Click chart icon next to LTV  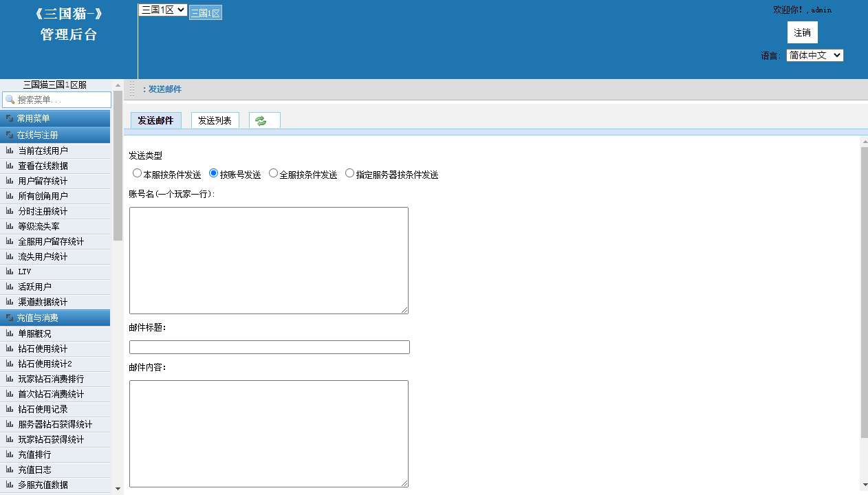tap(10, 272)
